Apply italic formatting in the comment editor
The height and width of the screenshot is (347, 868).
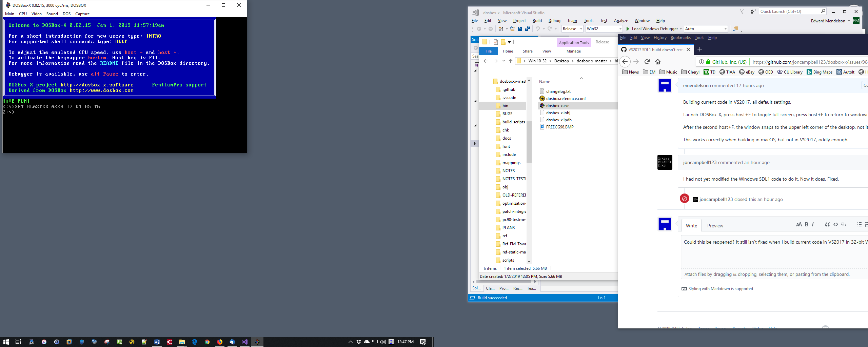point(813,224)
